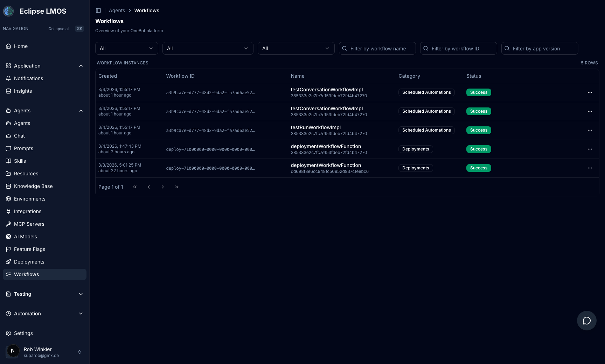Open the Agents sub-item in sidebar
The width and height of the screenshot is (605, 364).
click(44, 123)
